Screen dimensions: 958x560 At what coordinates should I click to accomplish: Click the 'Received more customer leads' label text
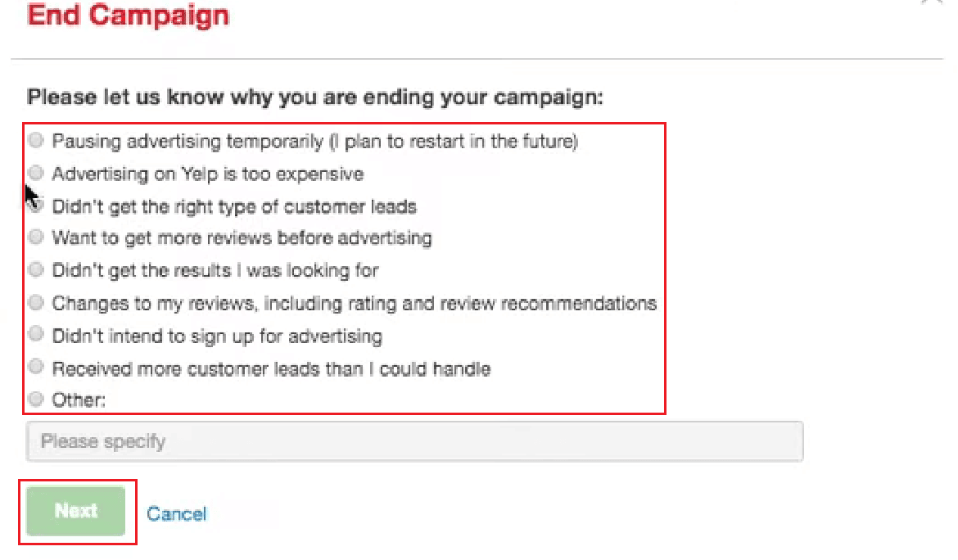[271, 369]
